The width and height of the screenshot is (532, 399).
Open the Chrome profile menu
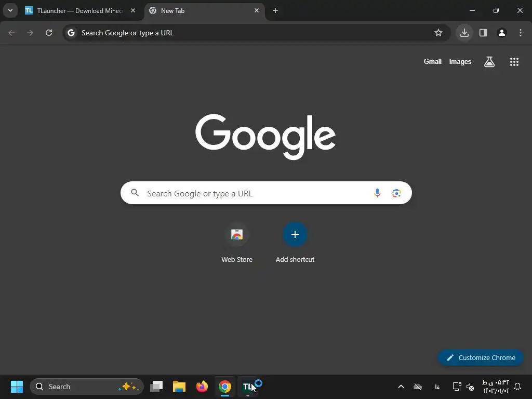[x=502, y=33]
